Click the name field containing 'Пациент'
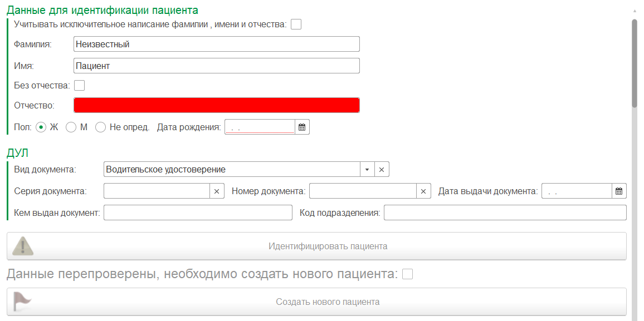 click(x=216, y=66)
